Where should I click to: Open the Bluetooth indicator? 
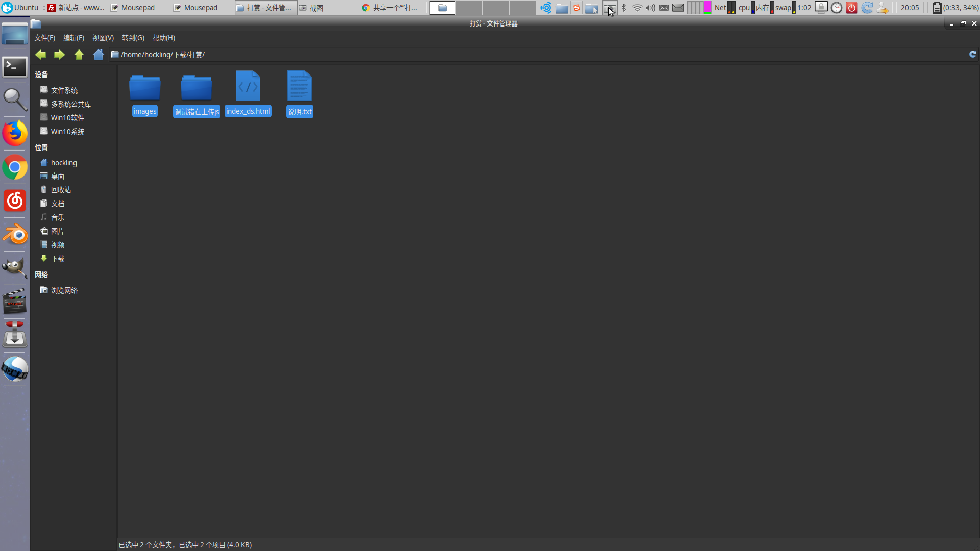tap(624, 8)
